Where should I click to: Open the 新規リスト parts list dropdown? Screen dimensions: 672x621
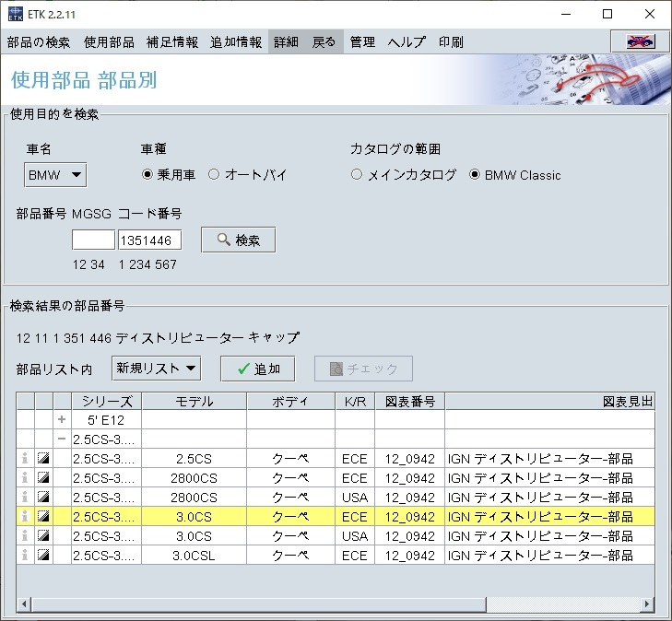click(x=156, y=369)
